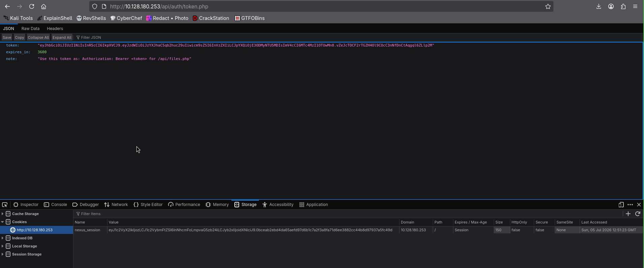Reload the current page

coord(32,6)
